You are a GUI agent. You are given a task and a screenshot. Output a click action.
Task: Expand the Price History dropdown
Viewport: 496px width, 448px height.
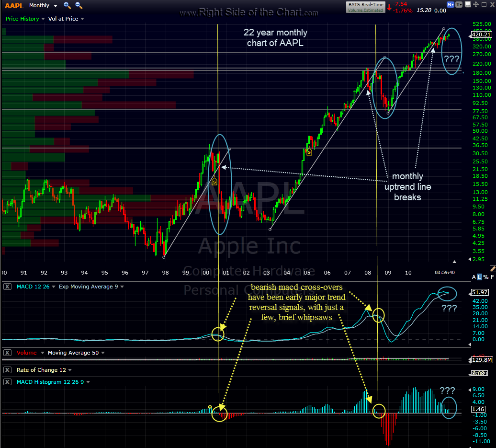point(26,19)
